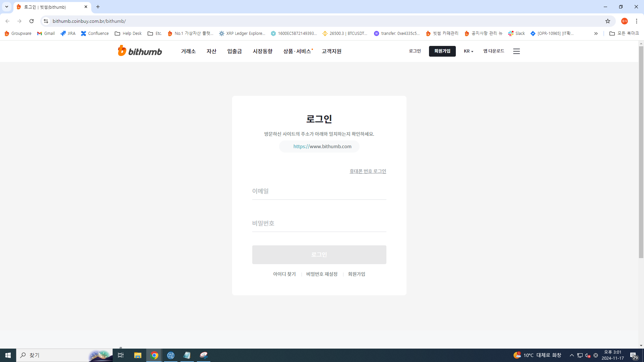Open the hamburger menu icon

[516, 51]
